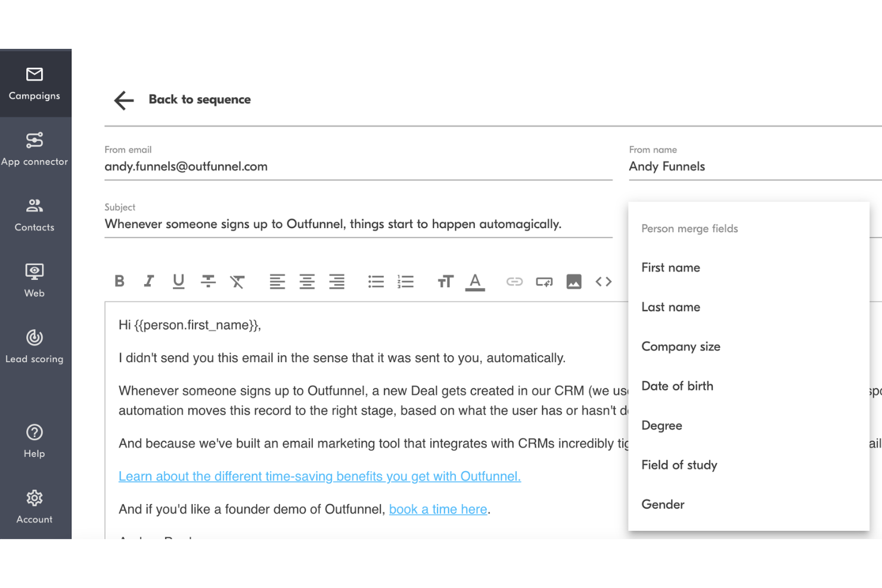This screenshot has height=588, width=882.
Task: Open the Contacts section
Action: click(35, 214)
